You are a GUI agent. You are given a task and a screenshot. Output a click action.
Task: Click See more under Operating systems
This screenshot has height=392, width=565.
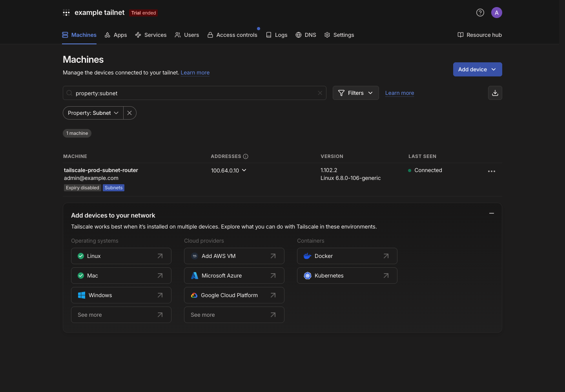click(x=121, y=315)
